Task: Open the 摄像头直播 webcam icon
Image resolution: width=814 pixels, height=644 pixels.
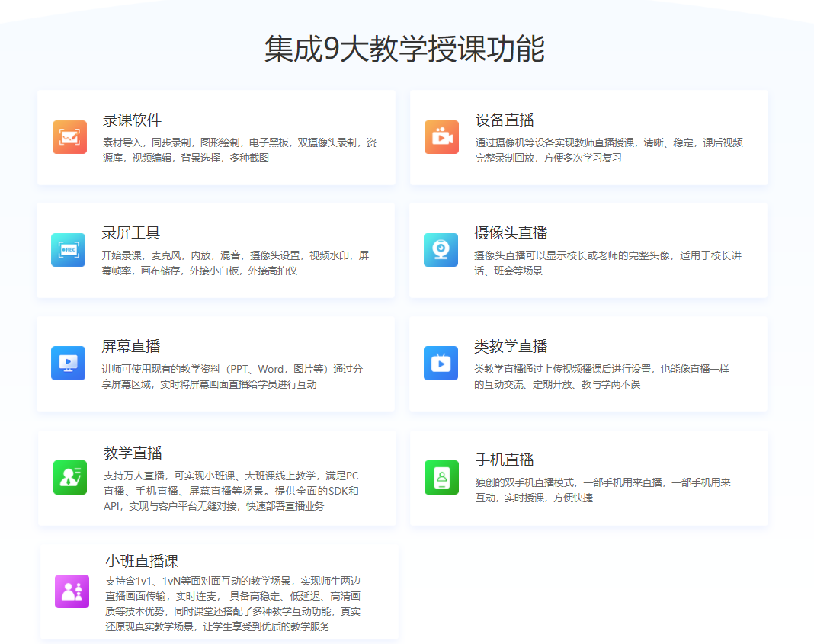Action: (441, 249)
